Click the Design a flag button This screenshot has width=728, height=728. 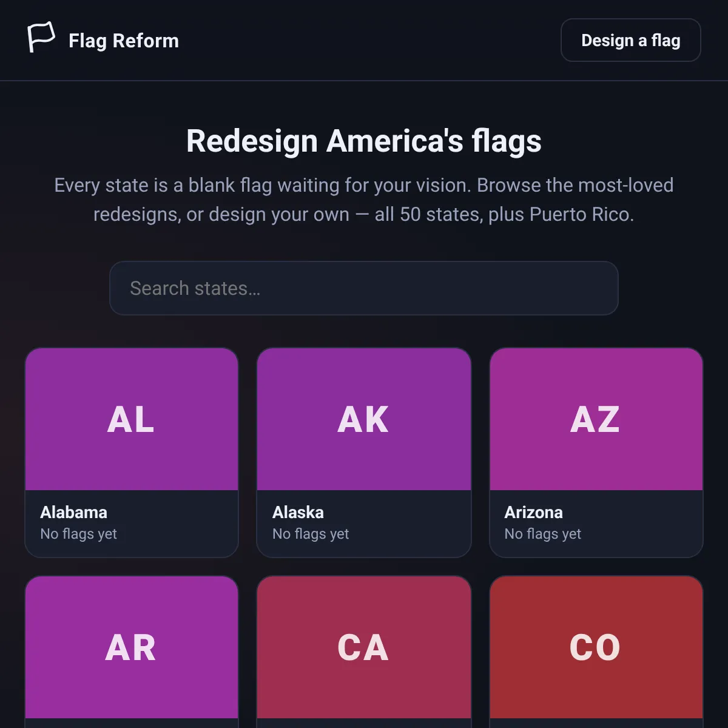(x=631, y=40)
